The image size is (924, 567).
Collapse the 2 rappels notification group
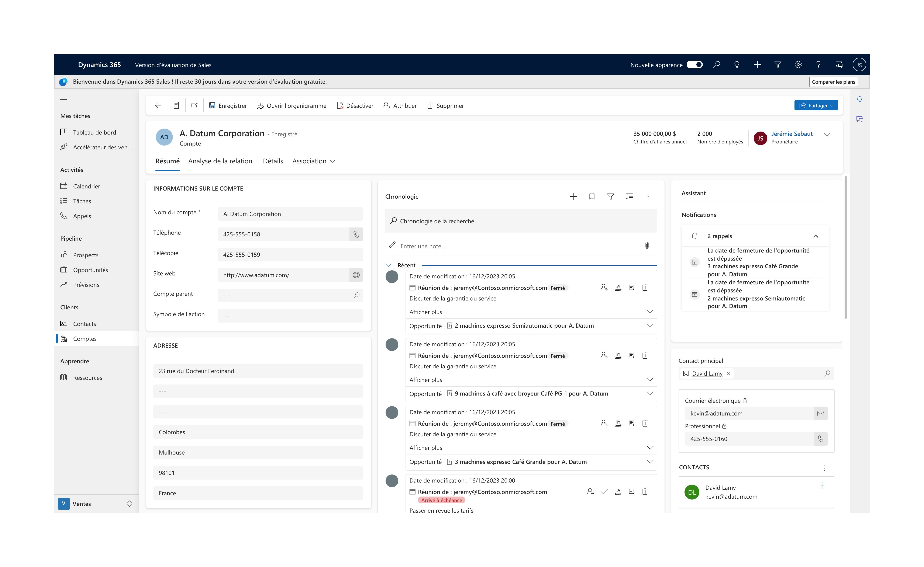[815, 236]
